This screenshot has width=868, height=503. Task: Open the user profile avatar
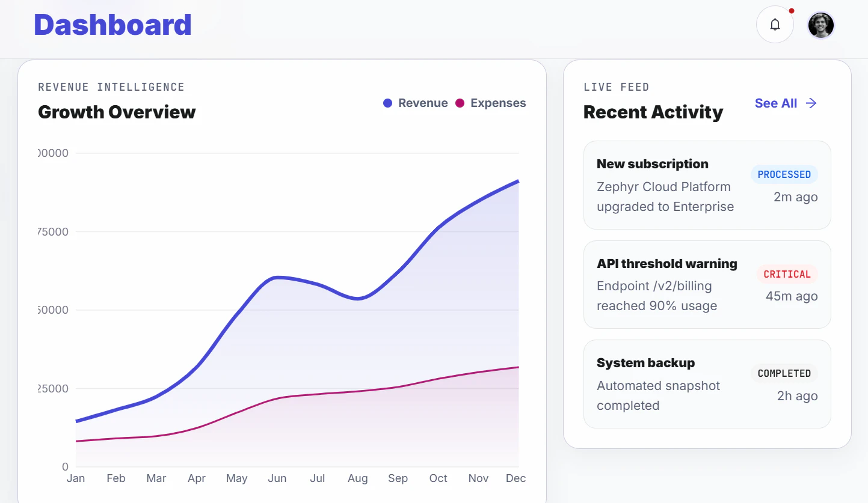[x=820, y=25]
